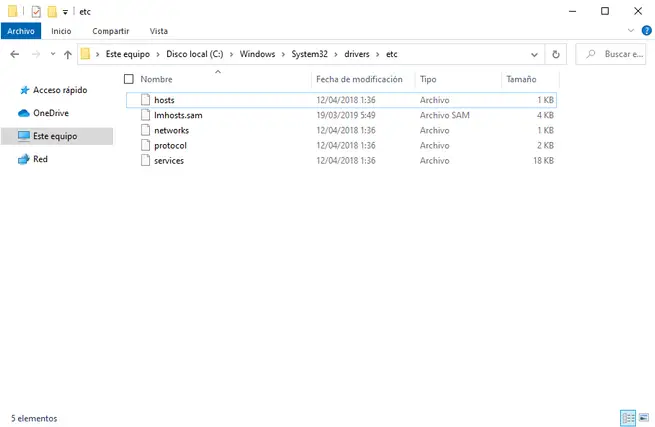Sort files by Fecha de modificación

coord(358,79)
